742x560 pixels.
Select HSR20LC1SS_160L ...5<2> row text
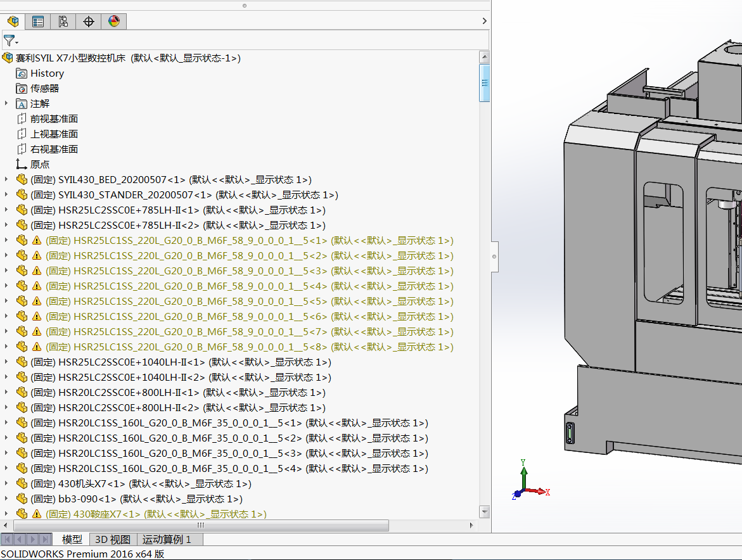click(229, 438)
